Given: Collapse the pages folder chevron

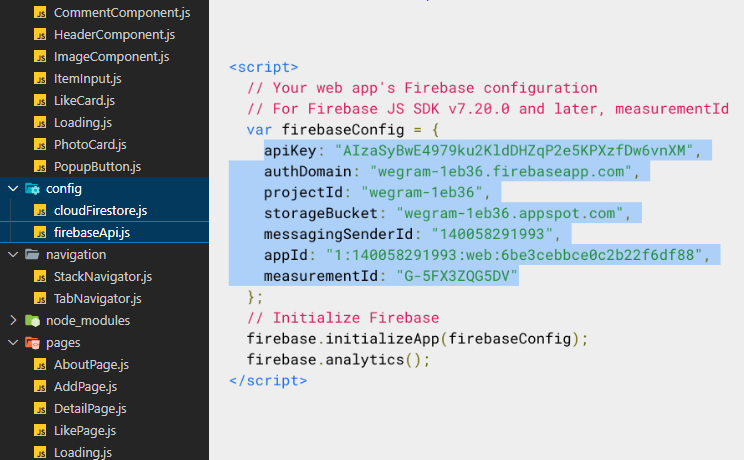Looking at the screenshot, I should (13, 342).
